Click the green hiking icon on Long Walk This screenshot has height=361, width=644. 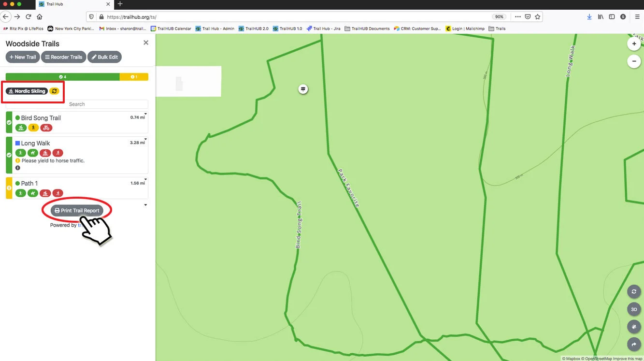[21, 153]
